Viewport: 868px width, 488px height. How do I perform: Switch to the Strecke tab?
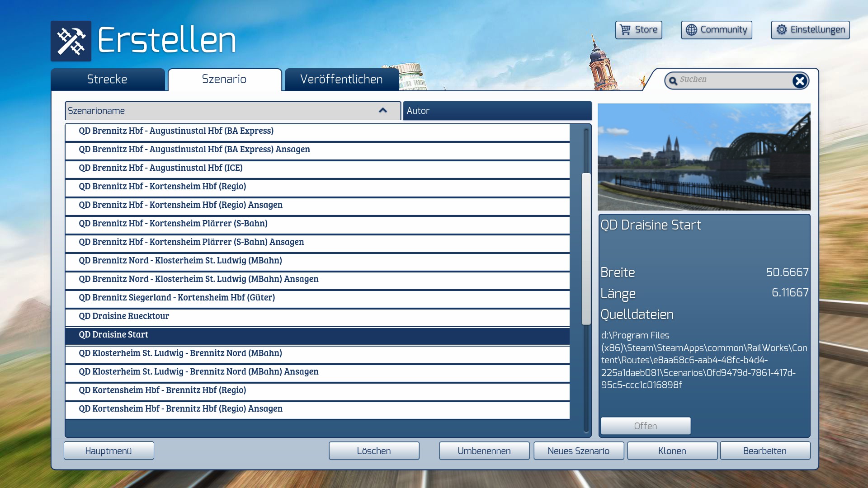[107, 80]
